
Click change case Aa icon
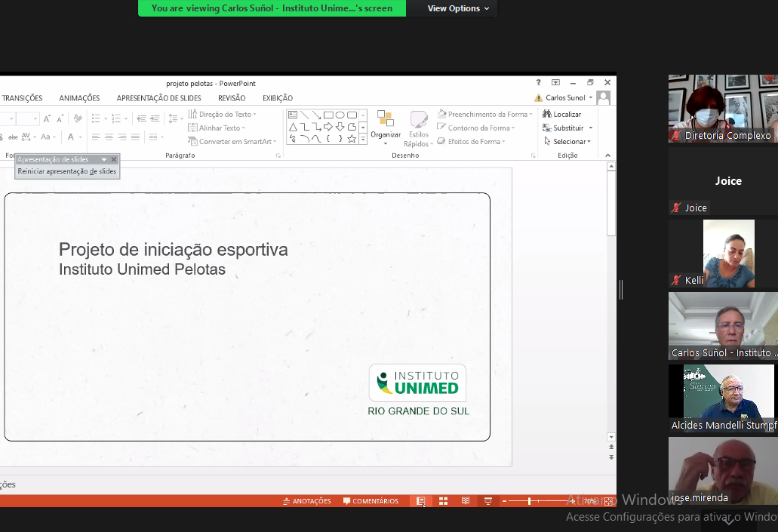tap(45, 137)
